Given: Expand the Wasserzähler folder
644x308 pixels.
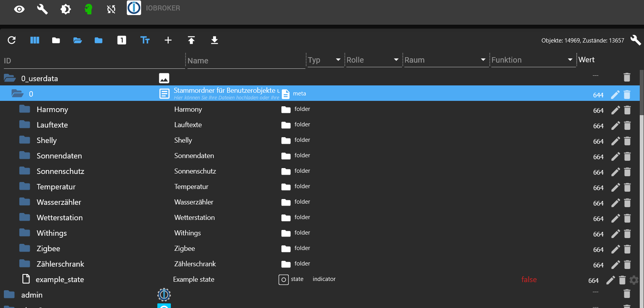Looking at the screenshot, I should click(25, 202).
